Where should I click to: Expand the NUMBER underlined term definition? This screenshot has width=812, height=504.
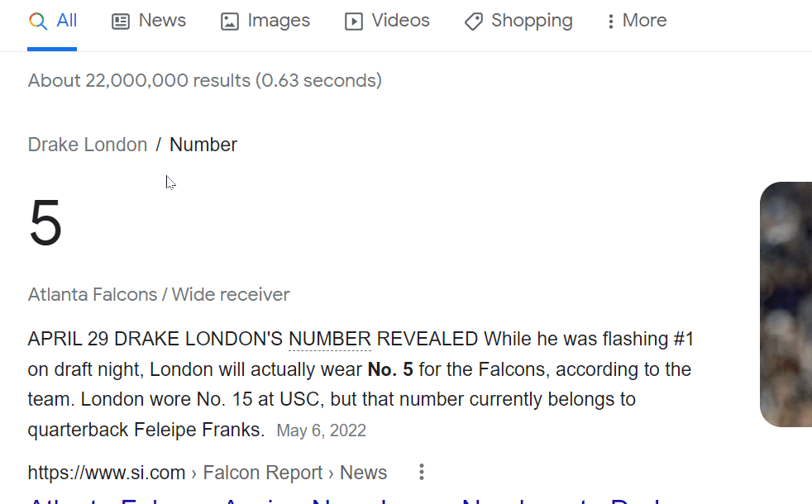[329, 339]
